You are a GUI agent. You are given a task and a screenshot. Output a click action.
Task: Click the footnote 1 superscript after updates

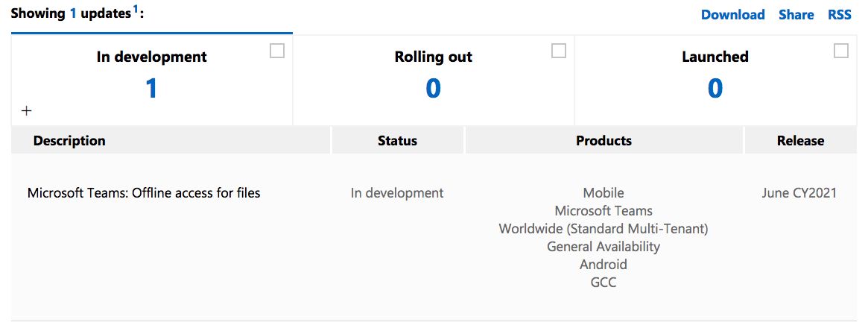[135, 10]
